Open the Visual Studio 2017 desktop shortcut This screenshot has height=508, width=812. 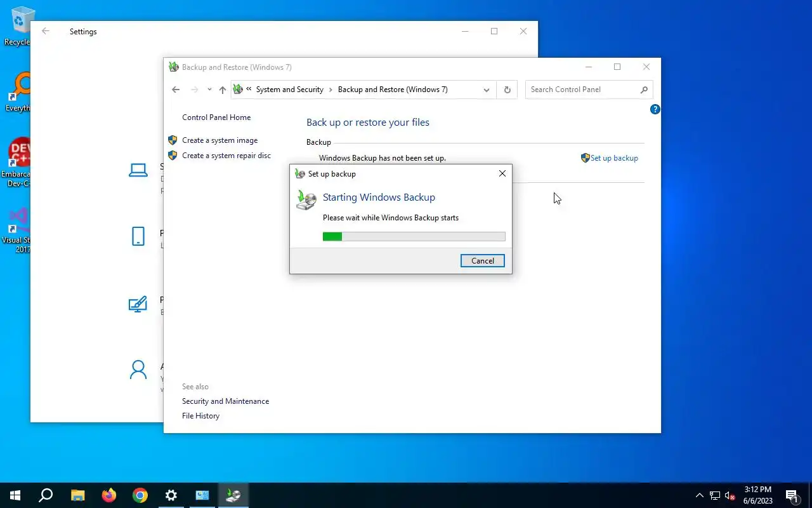[x=18, y=230]
